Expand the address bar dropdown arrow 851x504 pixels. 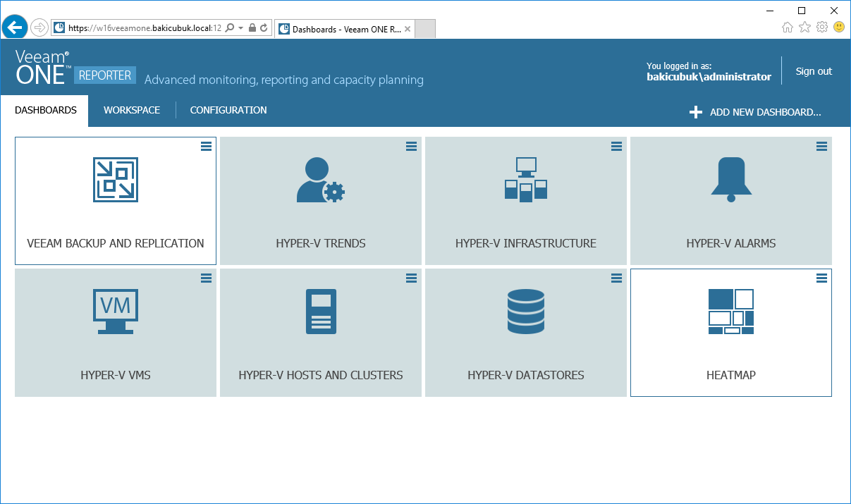241,28
